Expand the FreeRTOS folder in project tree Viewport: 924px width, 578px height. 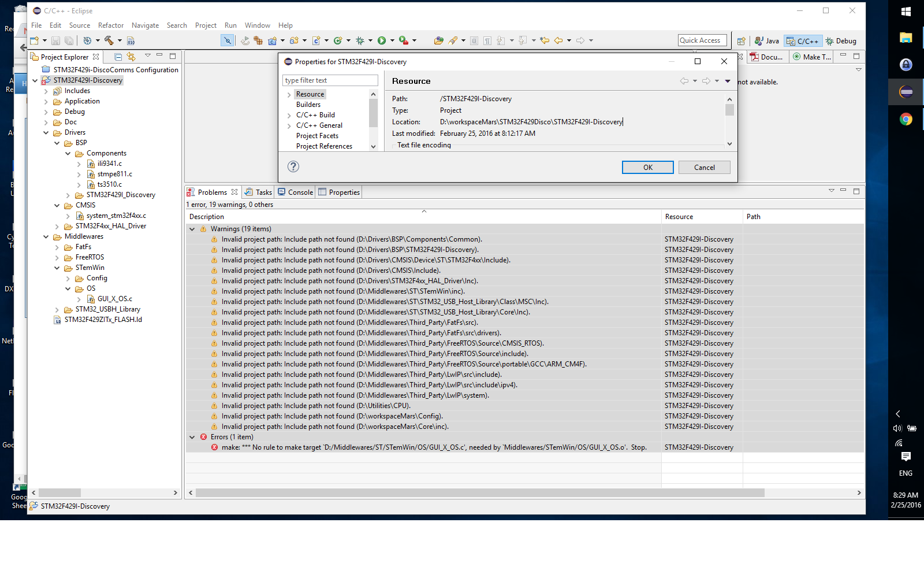(57, 257)
